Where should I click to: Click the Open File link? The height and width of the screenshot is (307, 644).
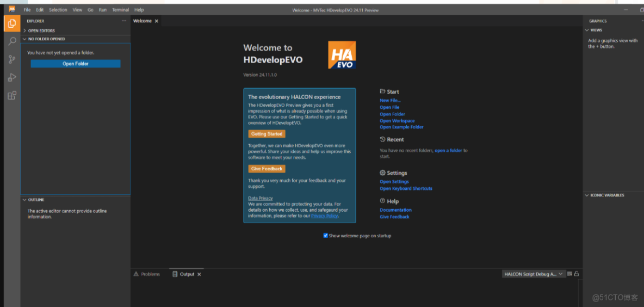click(x=389, y=107)
